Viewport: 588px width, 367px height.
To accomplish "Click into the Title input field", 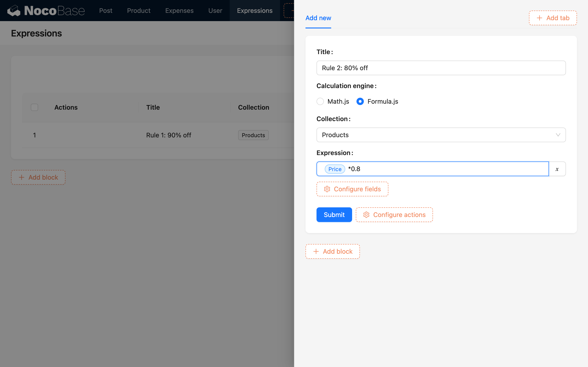I will pyautogui.click(x=441, y=68).
